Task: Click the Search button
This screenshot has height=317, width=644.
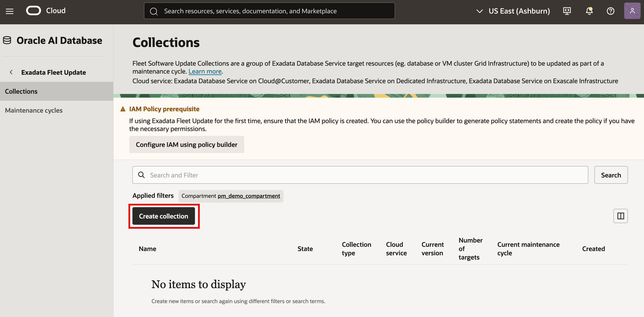Action: pyautogui.click(x=611, y=175)
